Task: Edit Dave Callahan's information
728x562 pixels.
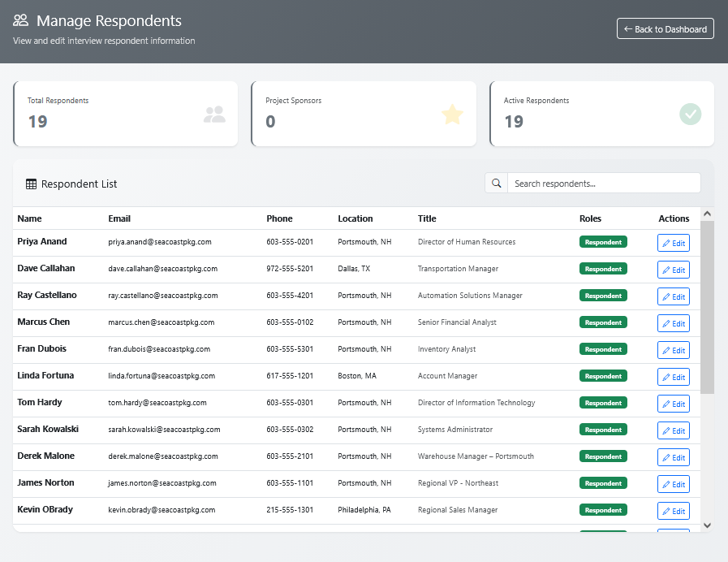Action: (x=673, y=270)
